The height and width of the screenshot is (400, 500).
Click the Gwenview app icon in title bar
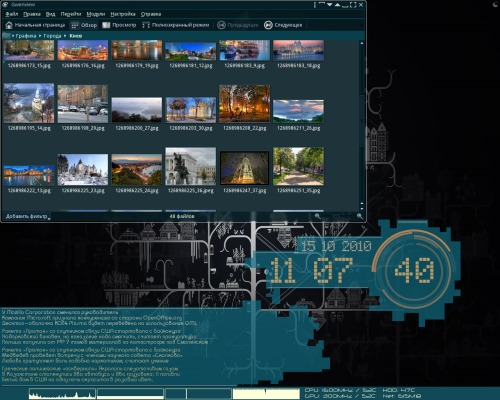click(5, 5)
